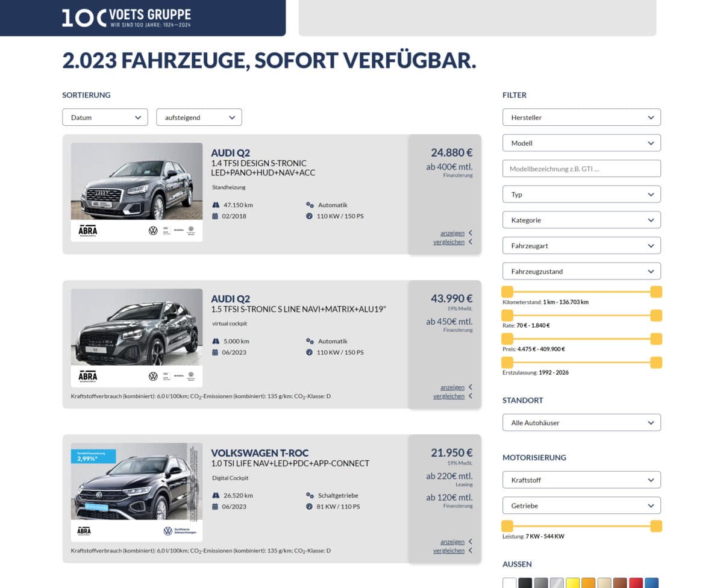Viewport: 723px width, 588px height.
Task: Select the red exterior color swatch
Action: click(x=636, y=583)
